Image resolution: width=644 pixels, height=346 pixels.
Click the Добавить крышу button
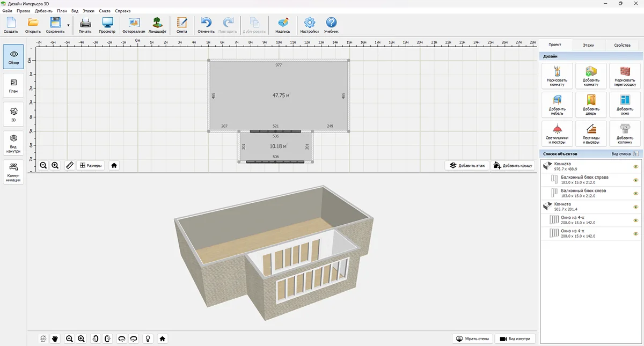click(513, 166)
